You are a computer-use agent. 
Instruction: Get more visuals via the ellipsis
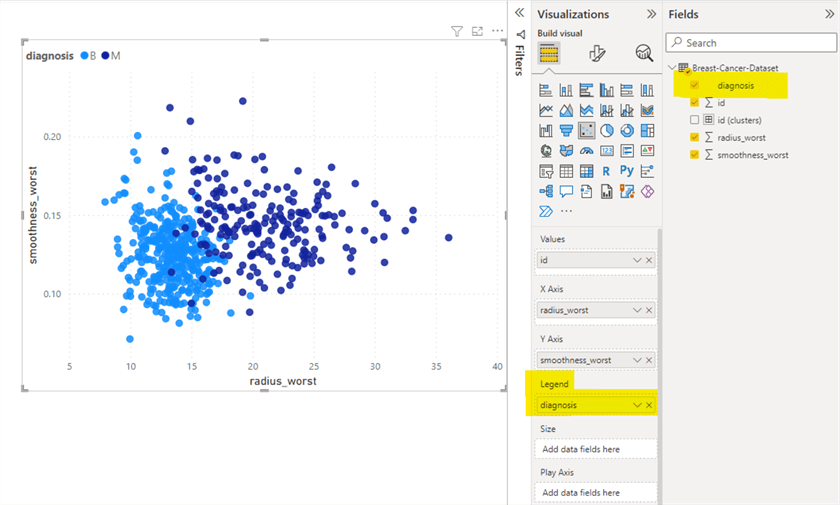(566, 211)
